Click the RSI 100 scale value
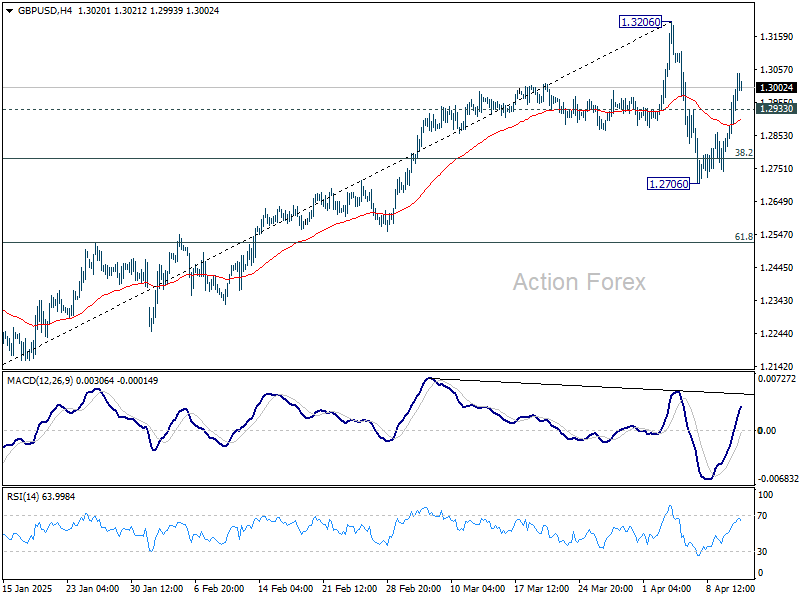 [765, 494]
